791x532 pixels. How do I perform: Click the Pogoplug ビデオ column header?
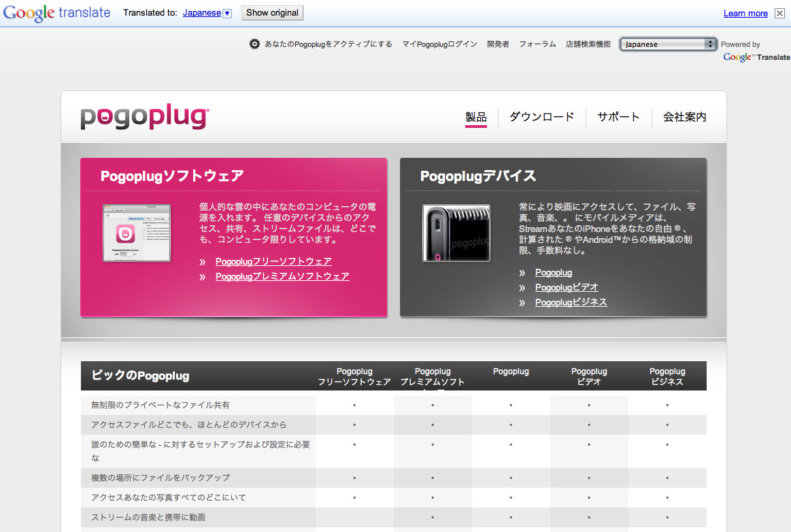pos(589,376)
